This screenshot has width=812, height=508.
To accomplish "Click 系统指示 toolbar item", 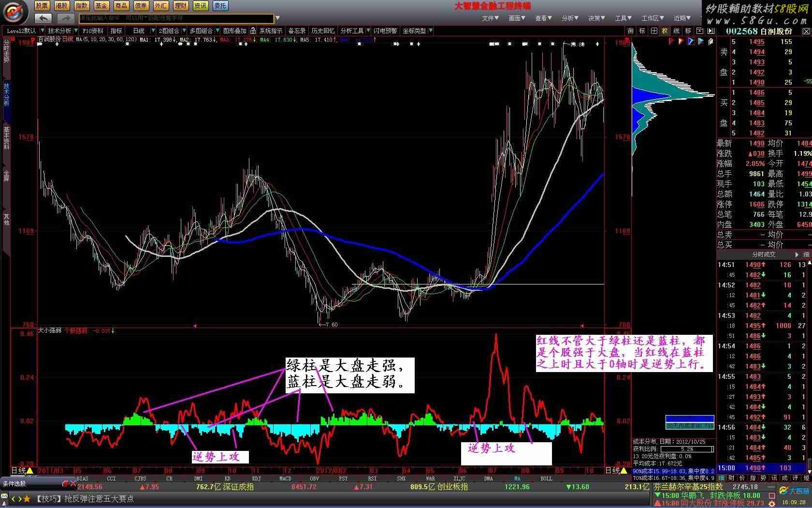I will tap(271, 30).
